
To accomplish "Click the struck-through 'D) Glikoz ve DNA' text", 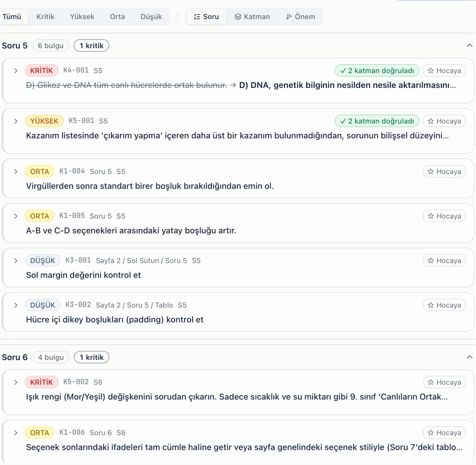I will (127, 85).
